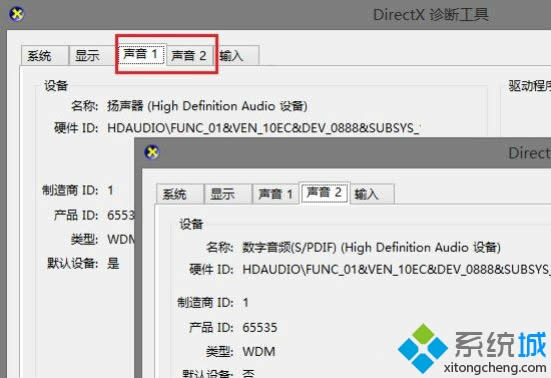Open the 显示 tab in back window

pos(92,56)
